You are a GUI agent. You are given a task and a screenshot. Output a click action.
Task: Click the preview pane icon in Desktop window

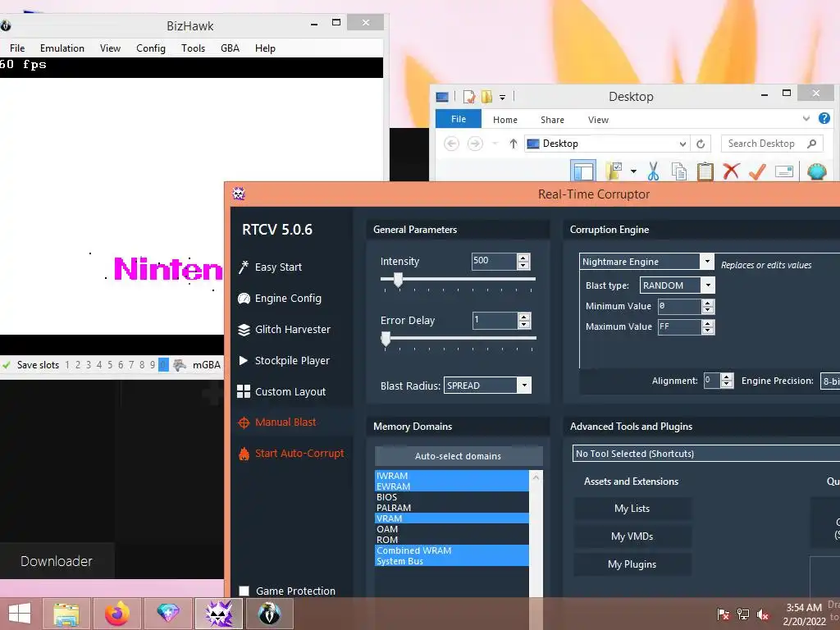pyautogui.click(x=583, y=171)
